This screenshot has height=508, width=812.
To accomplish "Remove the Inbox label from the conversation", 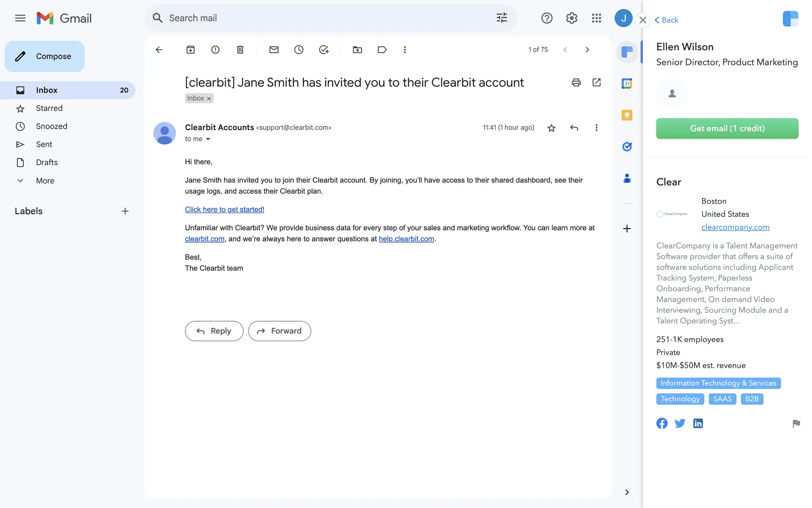I will click(x=209, y=99).
